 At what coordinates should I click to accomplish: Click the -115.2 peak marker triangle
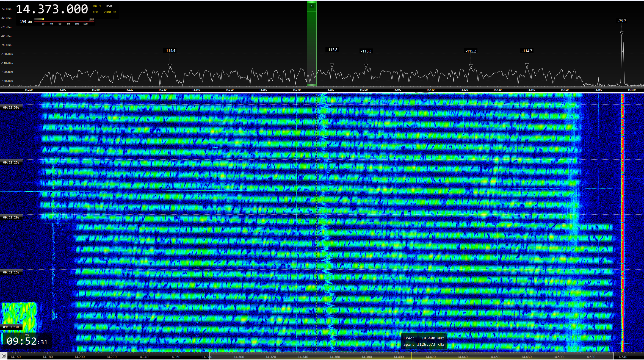click(471, 66)
